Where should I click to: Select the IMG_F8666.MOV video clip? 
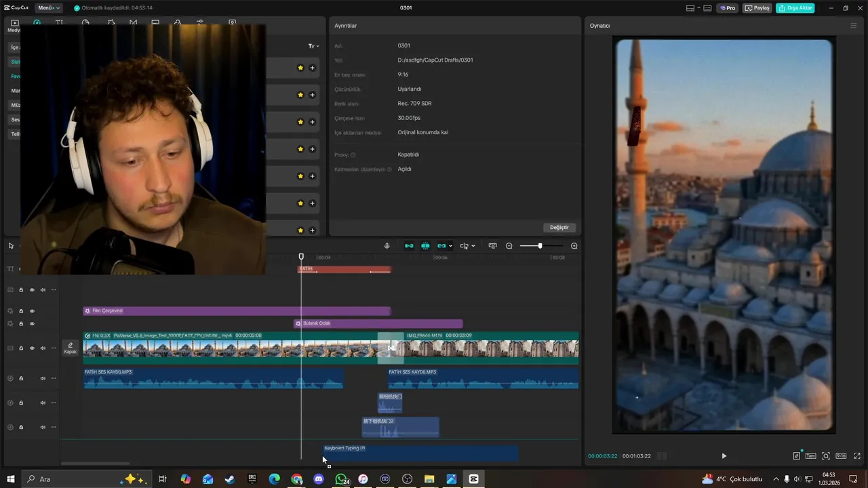pyautogui.click(x=491, y=348)
